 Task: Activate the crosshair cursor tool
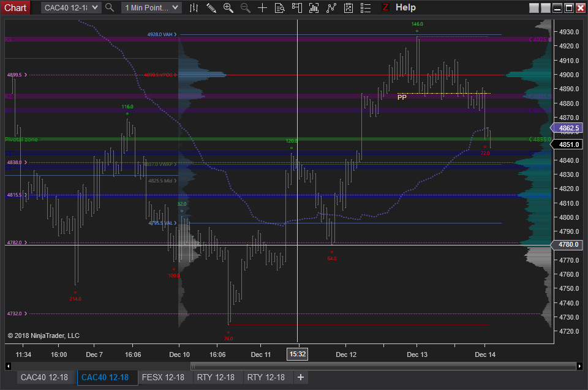click(263, 7)
